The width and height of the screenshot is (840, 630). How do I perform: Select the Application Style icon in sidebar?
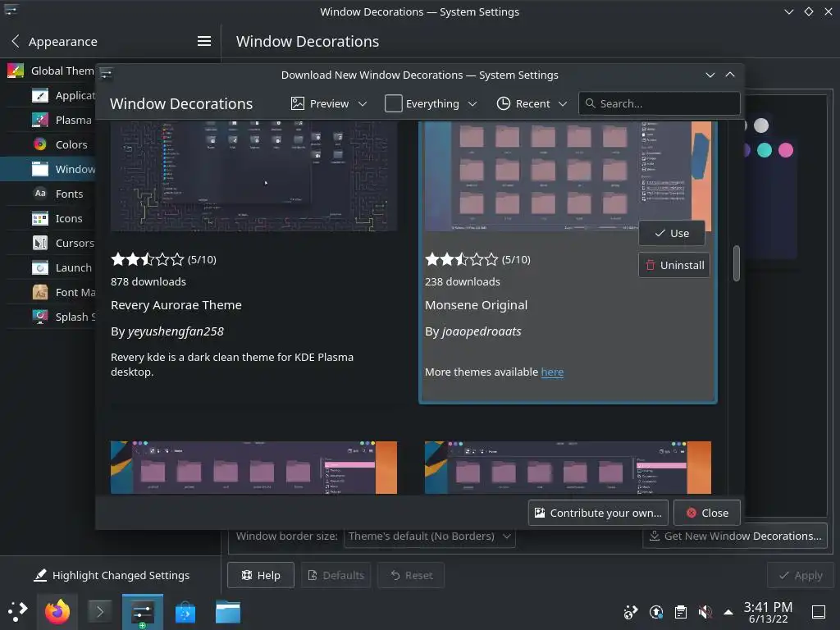(40, 95)
